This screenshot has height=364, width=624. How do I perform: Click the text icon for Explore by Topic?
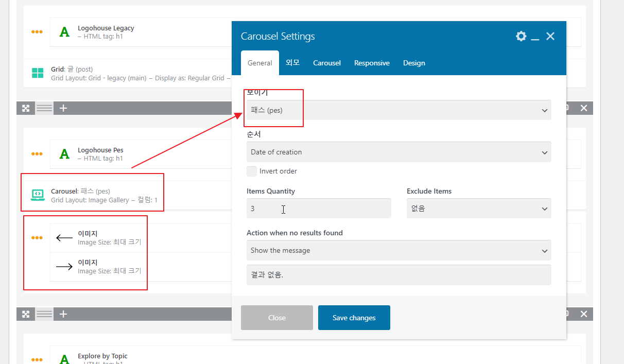[64, 359]
